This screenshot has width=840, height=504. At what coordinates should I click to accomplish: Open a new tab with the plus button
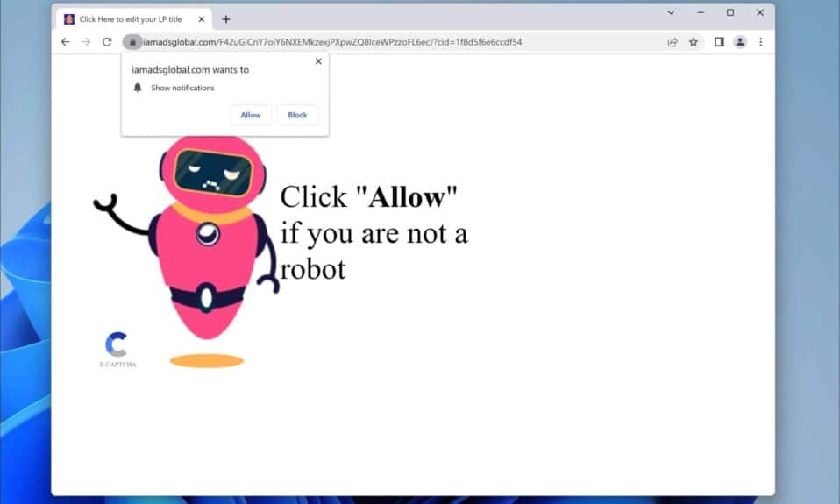tap(225, 19)
